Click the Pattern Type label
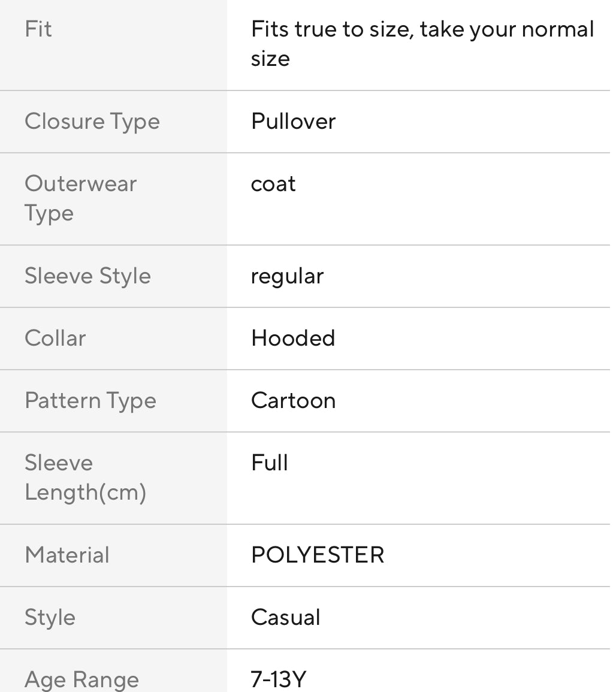616x692 pixels. (x=90, y=401)
